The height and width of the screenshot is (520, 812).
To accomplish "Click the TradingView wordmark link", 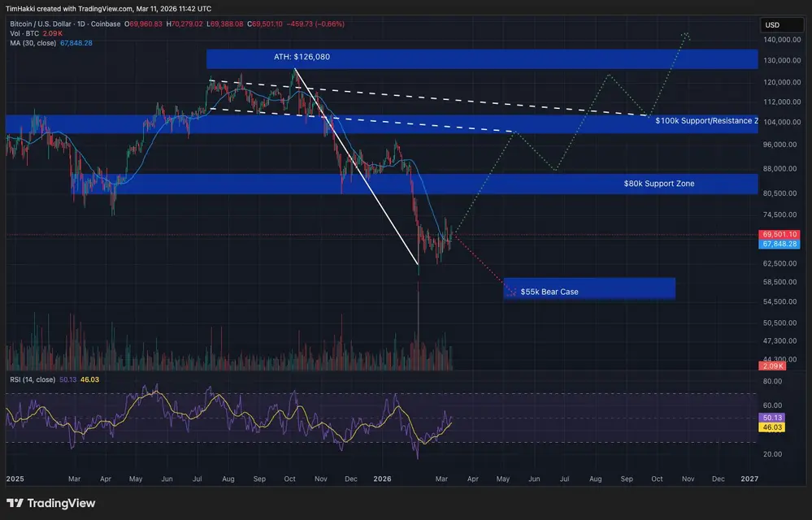I will click(x=61, y=503).
